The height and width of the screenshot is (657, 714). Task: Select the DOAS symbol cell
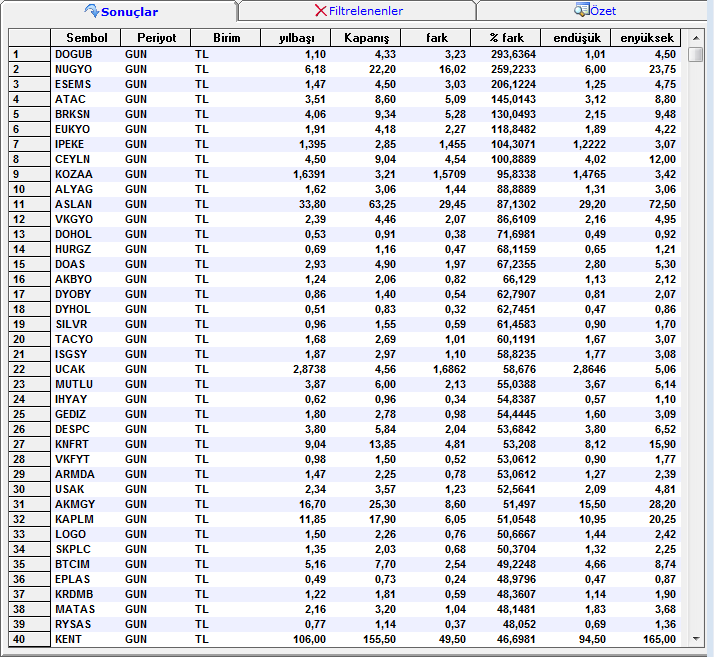pyautogui.click(x=86, y=264)
